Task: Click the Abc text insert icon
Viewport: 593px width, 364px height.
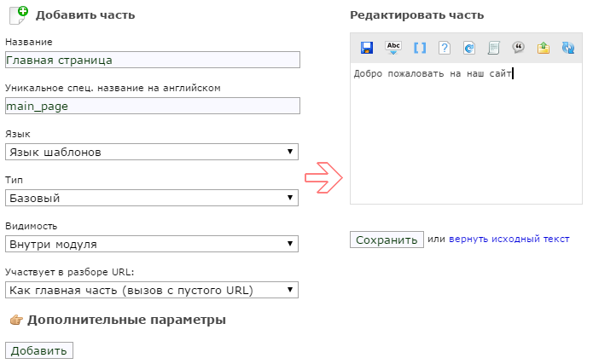Action: pyautogui.click(x=393, y=48)
